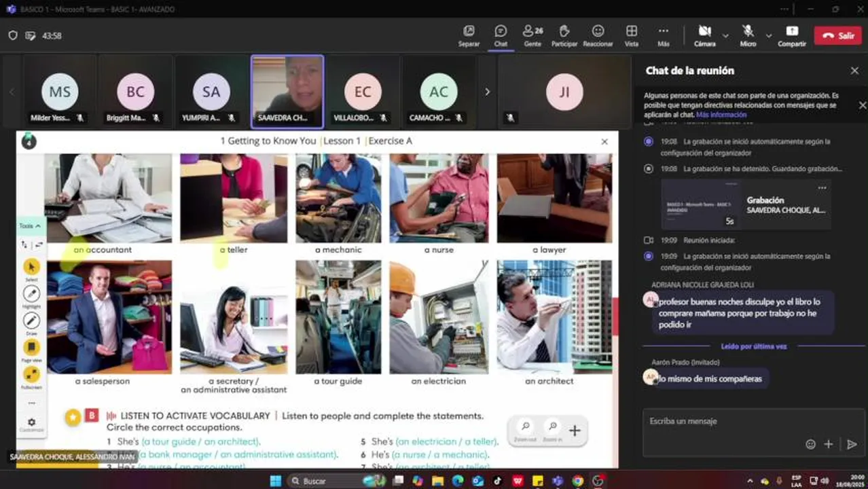Open File Explorer from the taskbar

(x=437, y=481)
